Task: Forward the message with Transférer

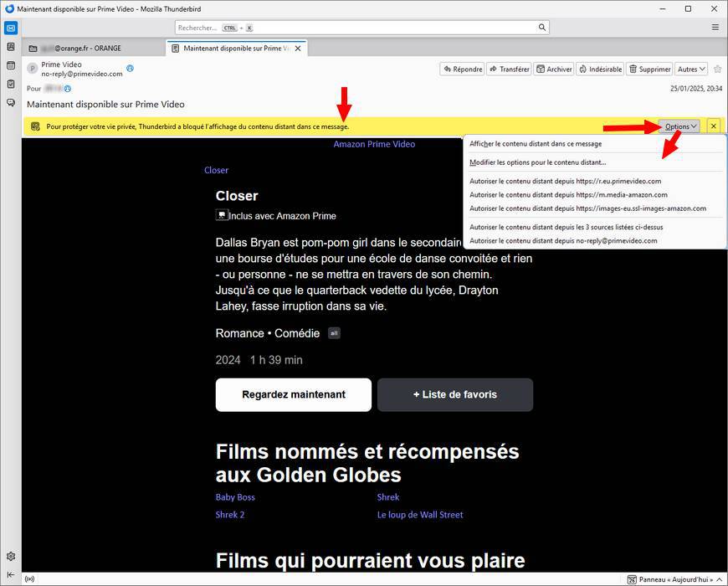Action: (509, 69)
